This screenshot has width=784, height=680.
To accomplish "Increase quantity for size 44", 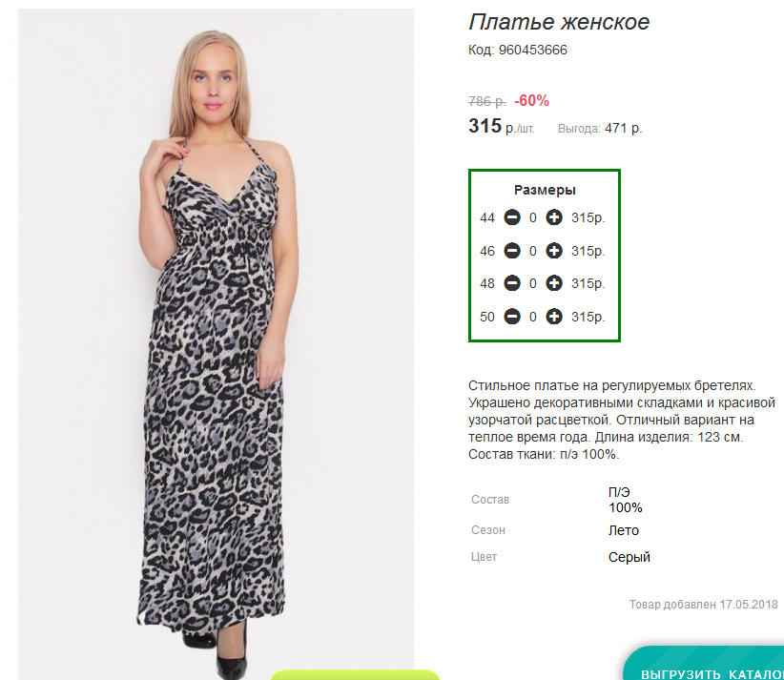I will pos(554,217).
